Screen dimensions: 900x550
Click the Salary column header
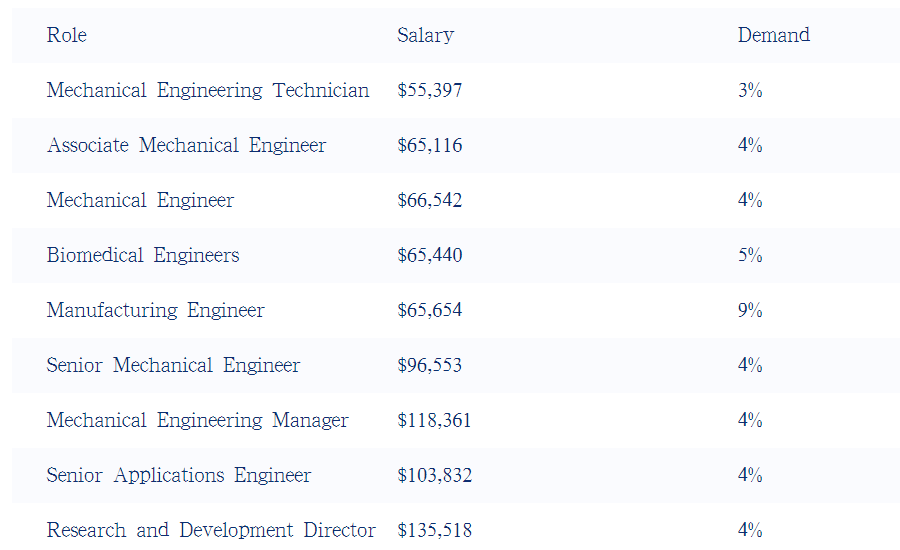coord(425,36)
